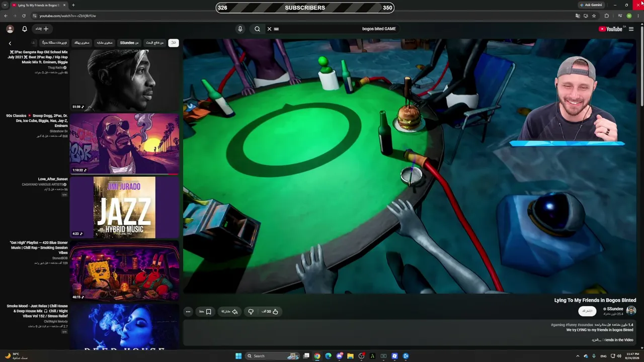Open the Jazz Hybrid Music thumbnail
Viewport: 644px width, 362px height.
[x=124, y=207]
